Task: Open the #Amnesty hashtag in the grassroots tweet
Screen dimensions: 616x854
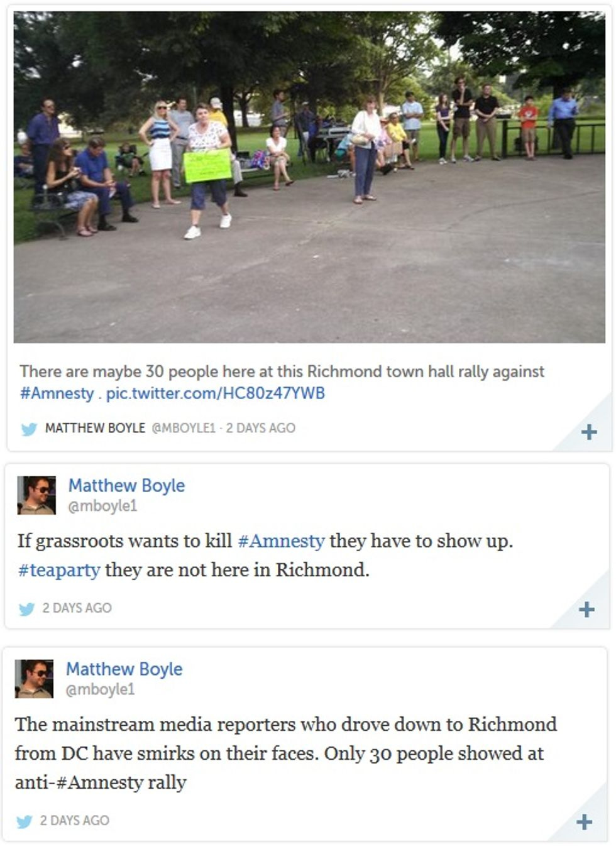Action: [x=281, y=541]
